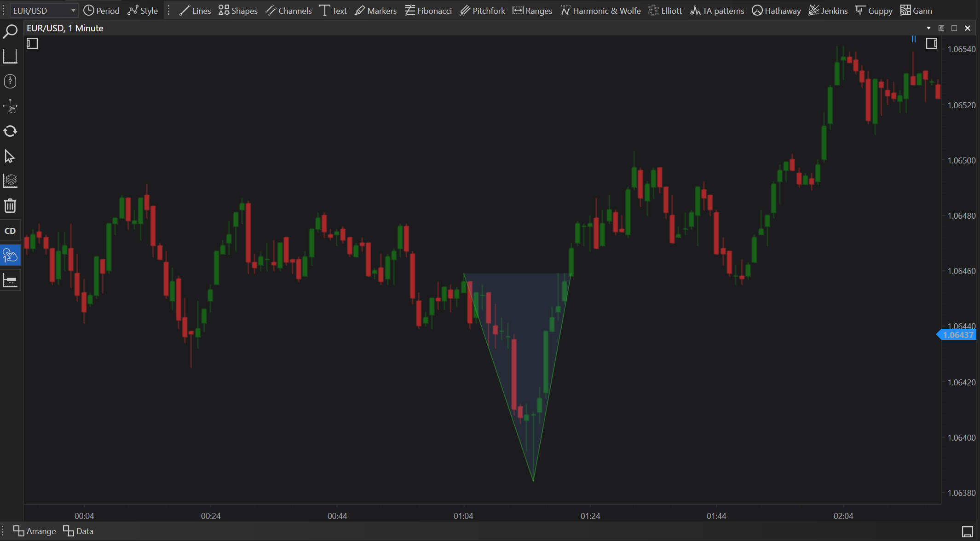Image resolution: width=980 pixels, height=541 pixels.
Task: Select the arrow pointer tool
Action: (10, 156)
